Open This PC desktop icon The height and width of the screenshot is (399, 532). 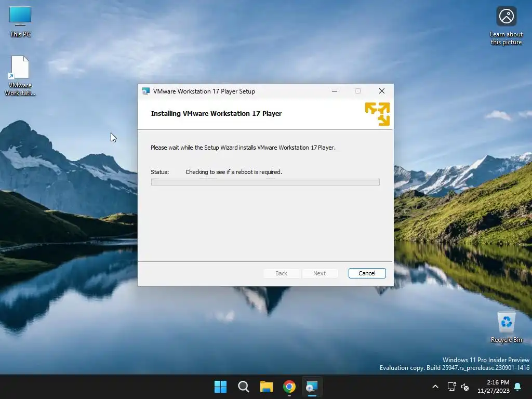[x=20, y=22]
